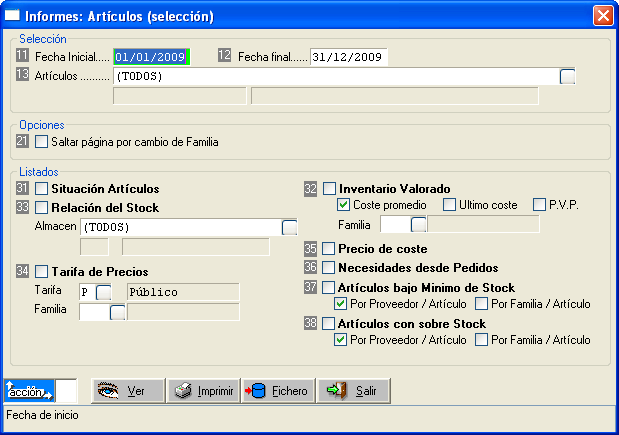Image resolution: width=619 pixels, height=435 pixels.
Task: Click the number 35 listing marker
Action: [311, 248]
